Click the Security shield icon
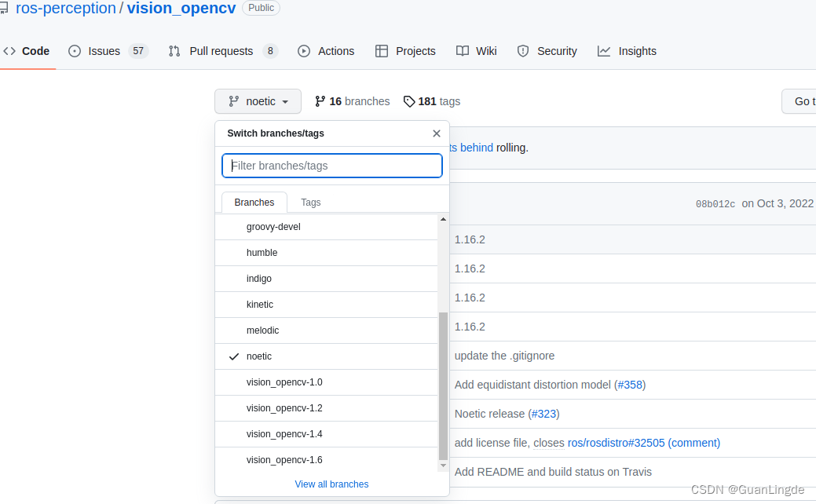816x504 pixels. pos(523,51)
